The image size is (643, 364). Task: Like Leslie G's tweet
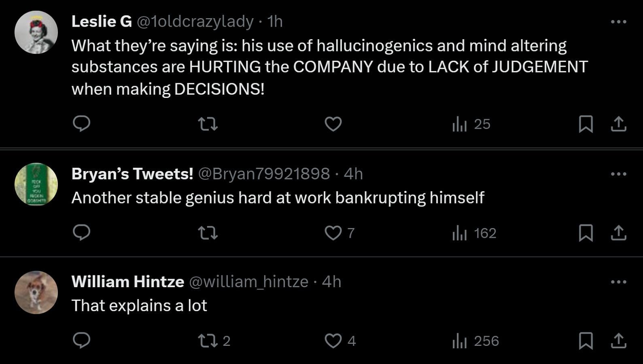coord(333,124)
